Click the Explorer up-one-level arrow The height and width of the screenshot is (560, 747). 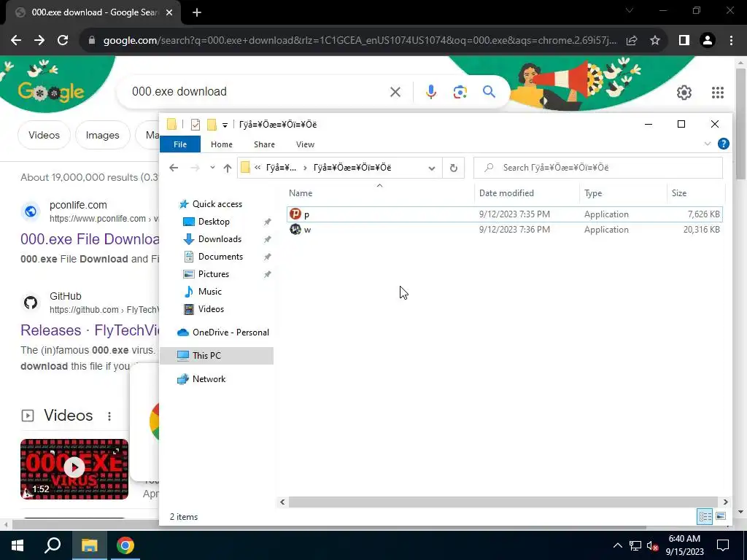[228, 168]
